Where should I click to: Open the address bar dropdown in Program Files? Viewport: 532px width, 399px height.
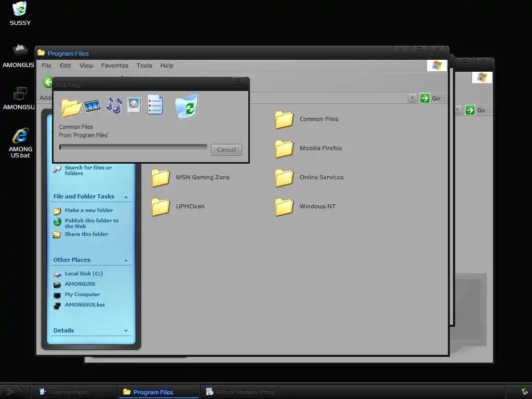[412, 98]
